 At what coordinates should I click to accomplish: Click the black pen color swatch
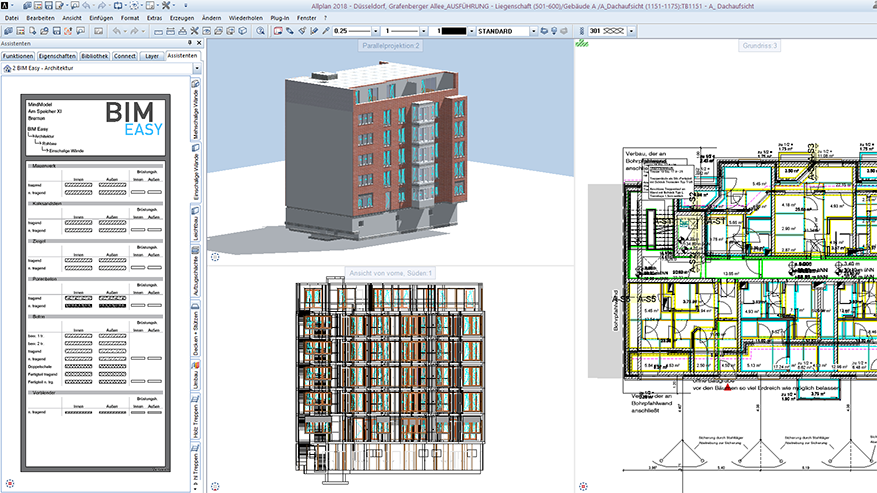455,32
